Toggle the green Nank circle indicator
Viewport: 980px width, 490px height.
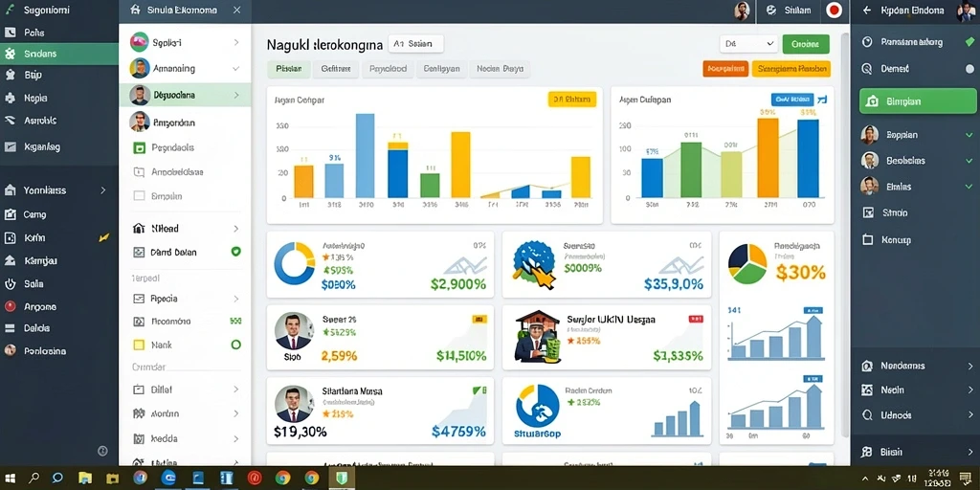[x=235, y=345]
